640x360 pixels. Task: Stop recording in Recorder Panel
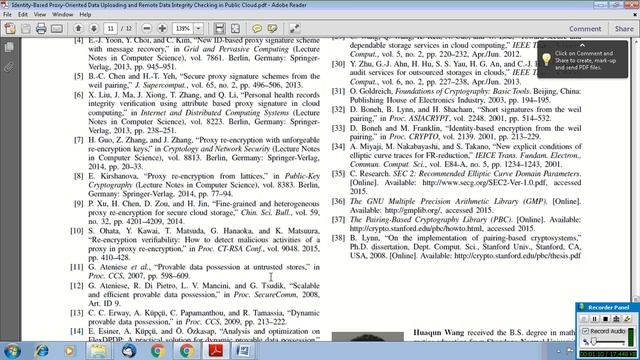(x=606, y=319)
